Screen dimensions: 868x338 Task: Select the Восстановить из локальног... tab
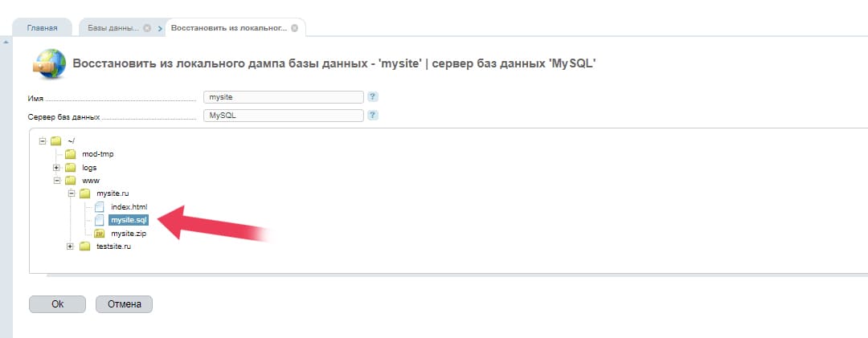pos(229,27)
